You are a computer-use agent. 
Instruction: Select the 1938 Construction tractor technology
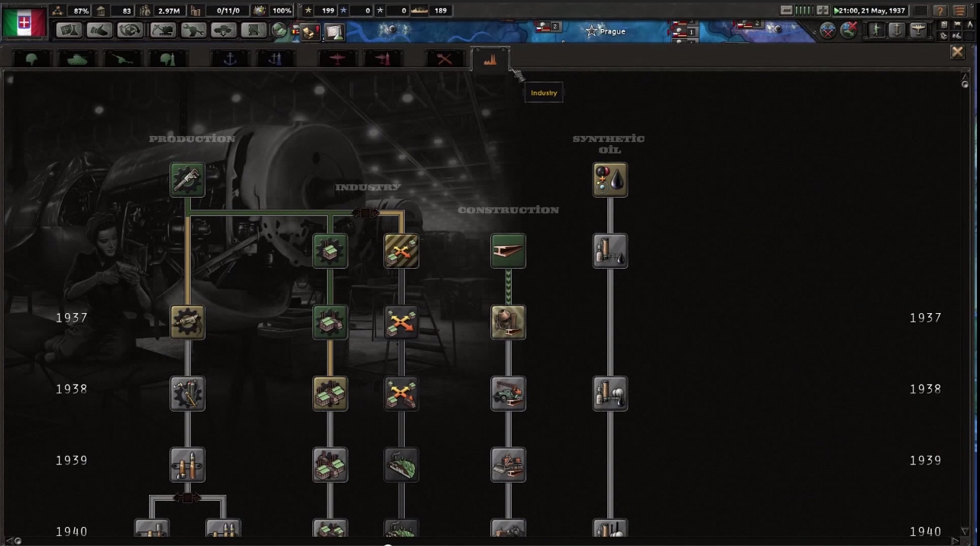pyautogui.click(x=508, y=393)
